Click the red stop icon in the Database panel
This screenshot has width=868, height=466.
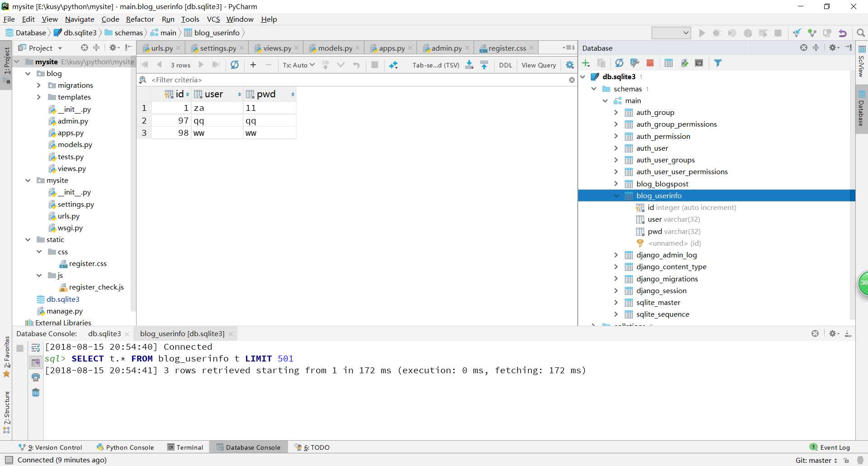pyautogui.click(x=650, y=63)
